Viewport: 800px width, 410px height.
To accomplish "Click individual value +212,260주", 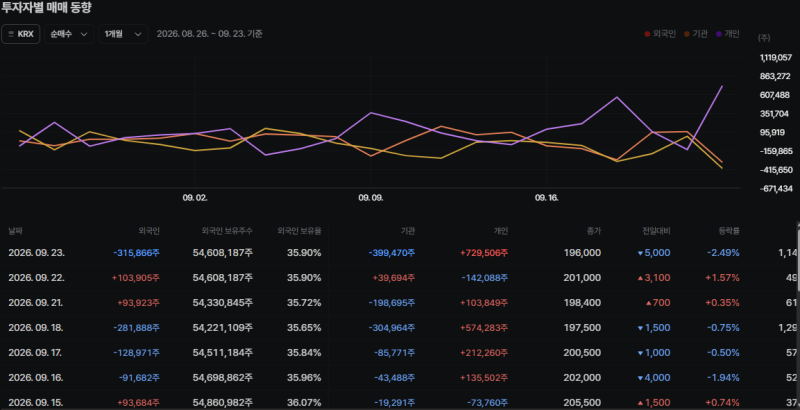I will 484,353.
